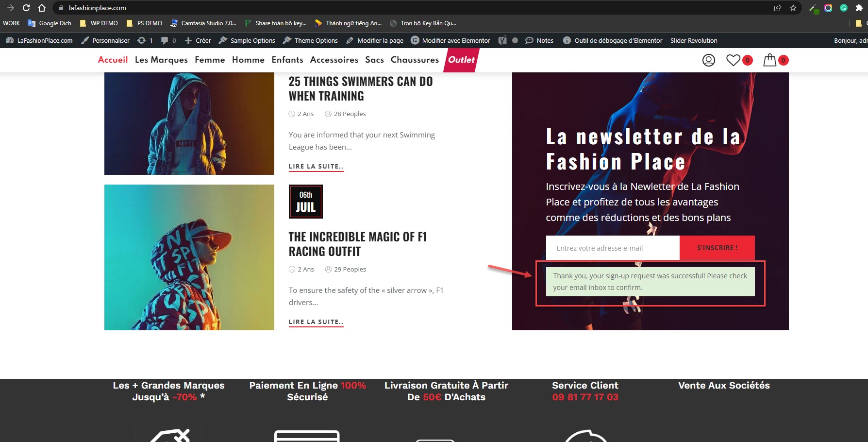Go forward with the browser forward arrow
Image resolution: width=868 pixels, height=442 pixels.
coord(11,8)
